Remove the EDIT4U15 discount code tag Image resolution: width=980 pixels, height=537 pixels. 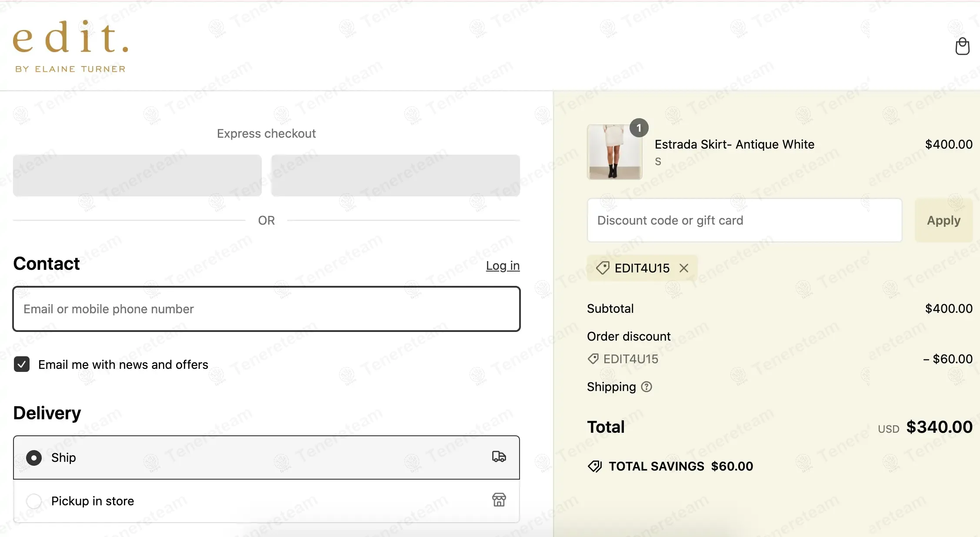pos(684,268)
